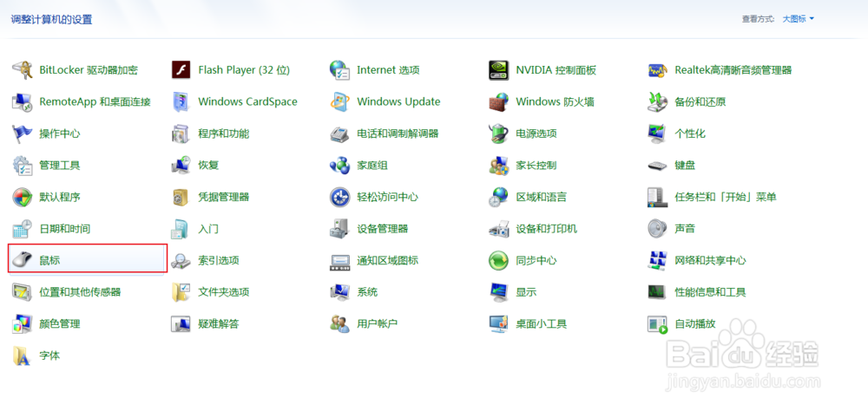Open the Windows 防火墙 brick wall icon
This screenshot has width=868, height=411.
(x=499, y=101)
